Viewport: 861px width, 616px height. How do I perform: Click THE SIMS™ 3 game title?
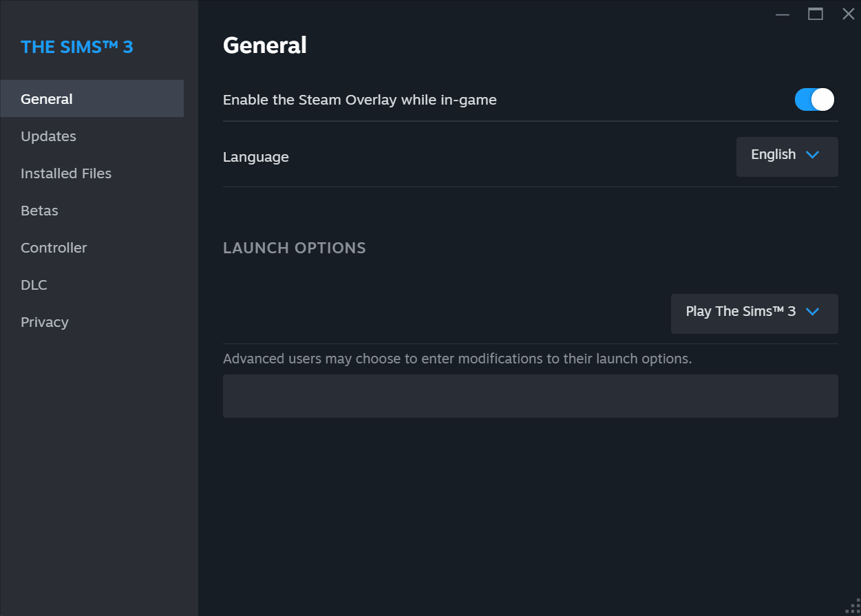[77, 47]
